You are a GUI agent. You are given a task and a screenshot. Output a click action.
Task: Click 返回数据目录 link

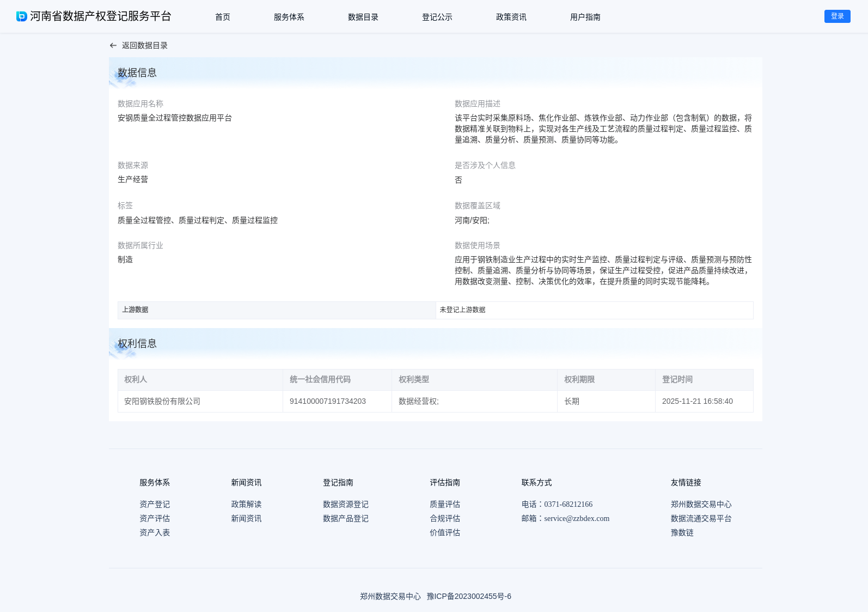pyautogui.click(x=145, y=46)
